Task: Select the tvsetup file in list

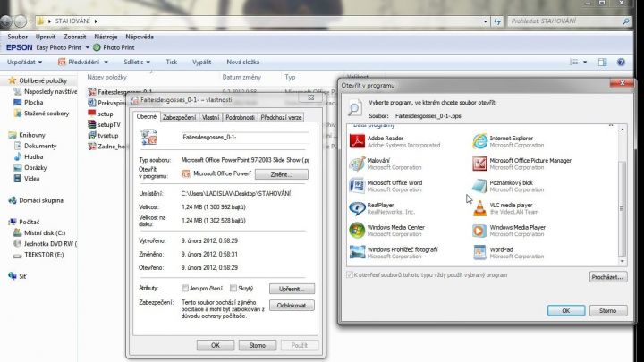Action: [x=104, y=136]
